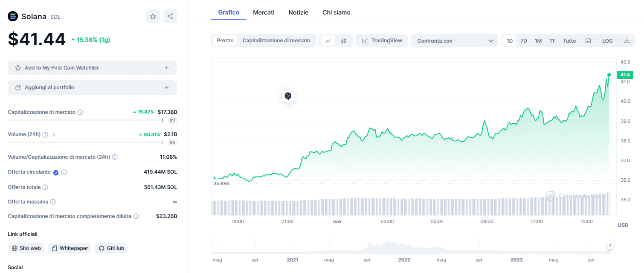This screenshot has height=273, width=644.
Task: Open the calendar date range picker
Action: [588, 41]
